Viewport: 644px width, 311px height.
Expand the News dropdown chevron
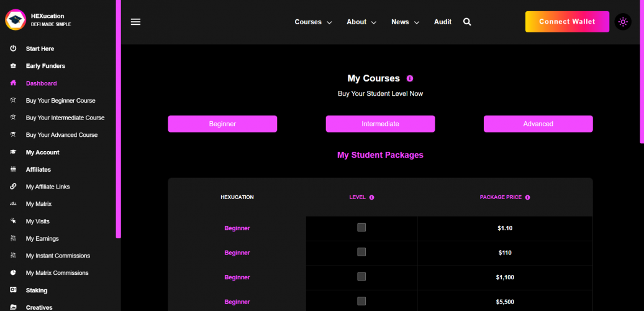point(417,22)
